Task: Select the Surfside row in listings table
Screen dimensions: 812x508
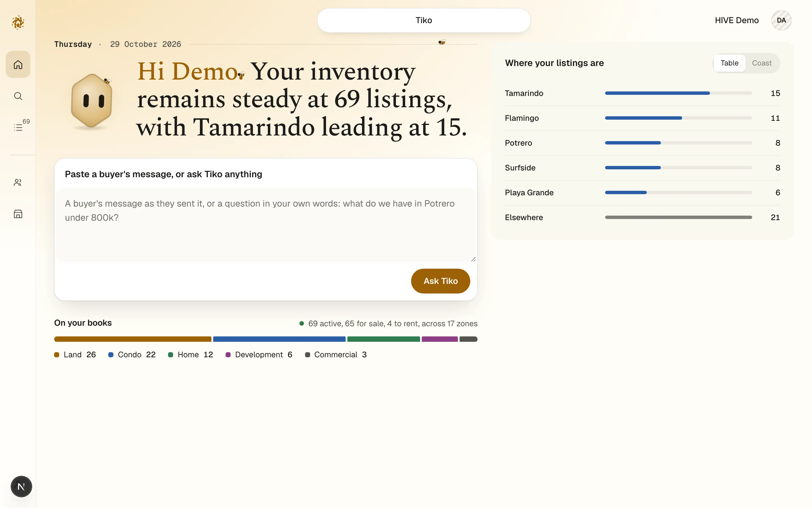Action: click(642, 168)
